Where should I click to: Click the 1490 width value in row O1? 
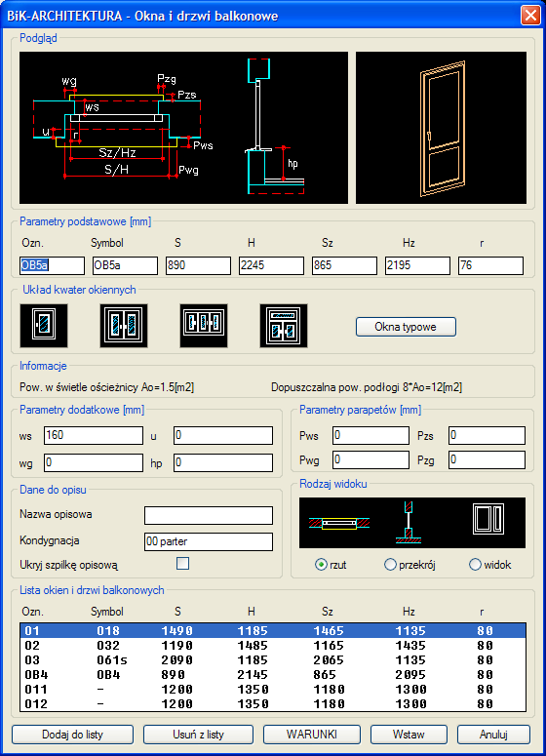pyautogui.click(x=176, y=630)
